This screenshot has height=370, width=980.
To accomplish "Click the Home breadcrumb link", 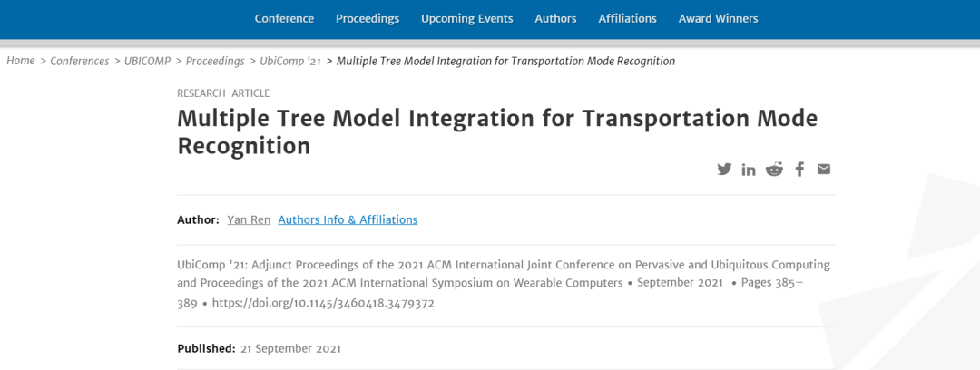I will [x=21, y=61].
